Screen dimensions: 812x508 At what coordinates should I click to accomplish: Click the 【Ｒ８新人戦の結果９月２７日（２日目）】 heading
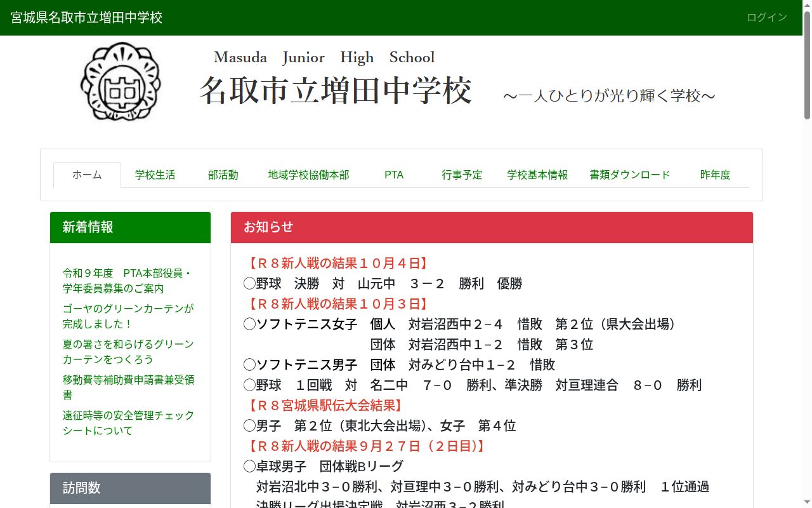click(367, 446)
